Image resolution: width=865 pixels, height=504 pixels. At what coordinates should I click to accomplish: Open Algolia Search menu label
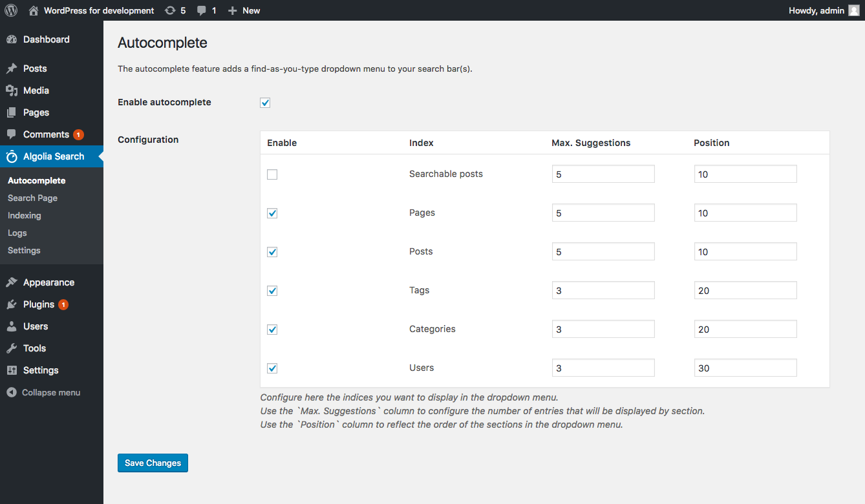54,156
